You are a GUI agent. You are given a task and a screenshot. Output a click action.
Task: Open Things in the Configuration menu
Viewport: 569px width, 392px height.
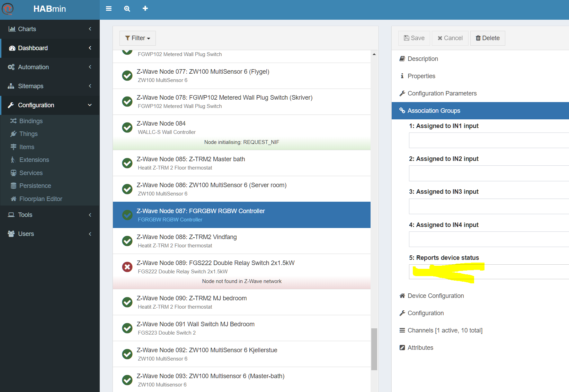[x=28, y=134]
